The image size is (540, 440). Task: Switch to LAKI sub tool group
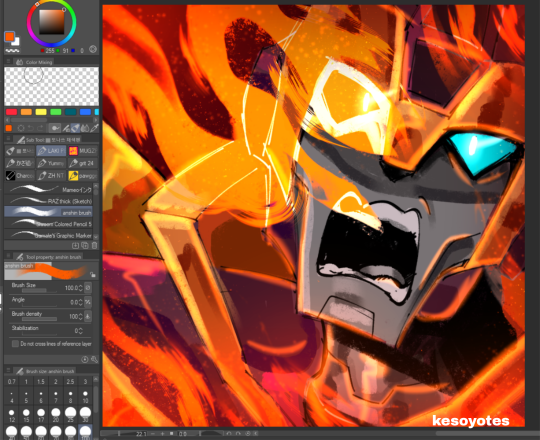point(51,150)
